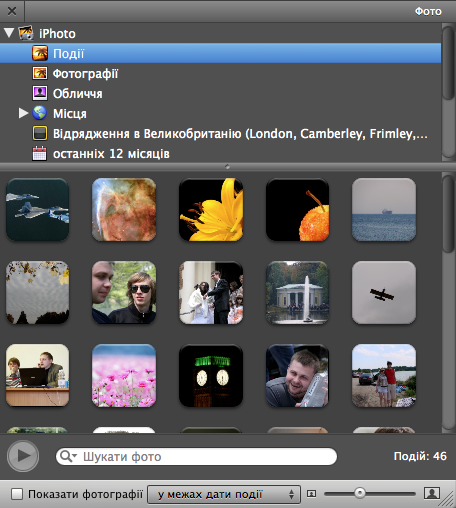Screen dimensions: 456x508
Task: Play slideshow with play button
Action: click(x=23, y=456)
